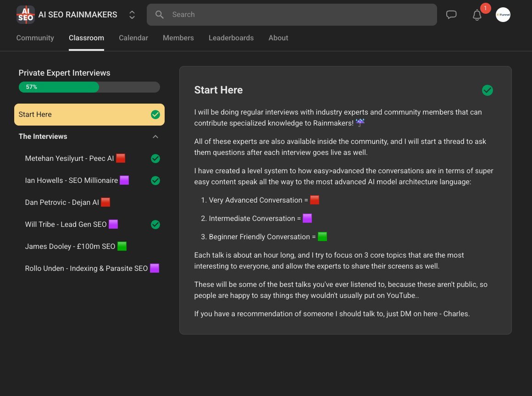Click the search magnifier icon
The width and height of the screenshot is (532, 396).
point(160,15)
